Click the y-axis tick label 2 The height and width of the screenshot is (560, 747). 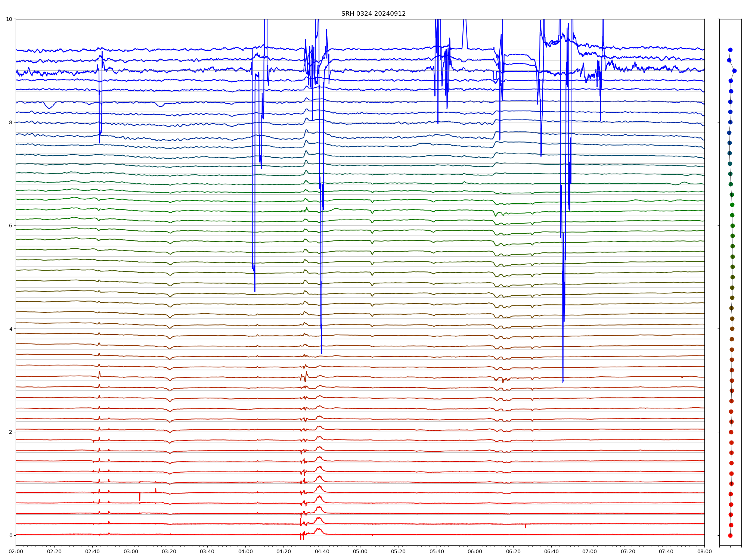[10, 432]
